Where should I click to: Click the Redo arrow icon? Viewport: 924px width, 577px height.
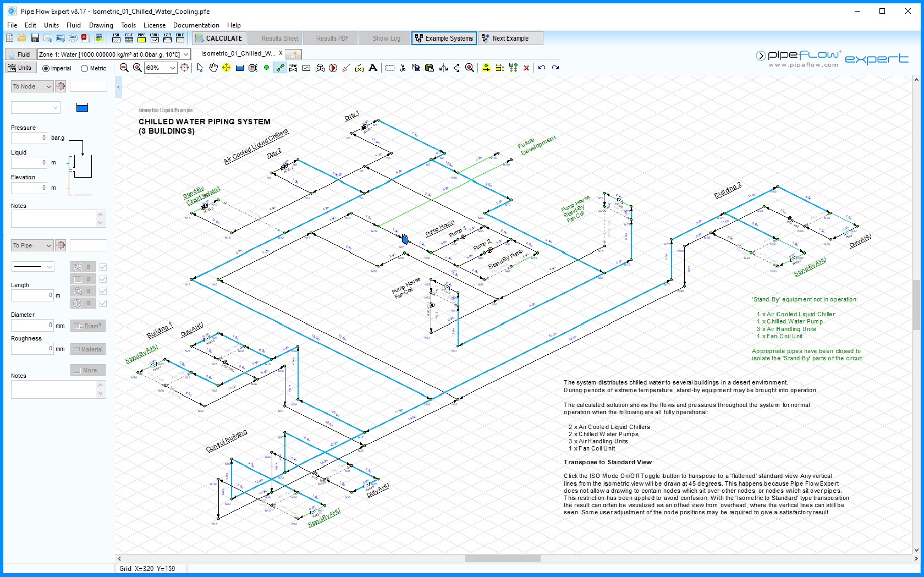(x=555, y=68)
